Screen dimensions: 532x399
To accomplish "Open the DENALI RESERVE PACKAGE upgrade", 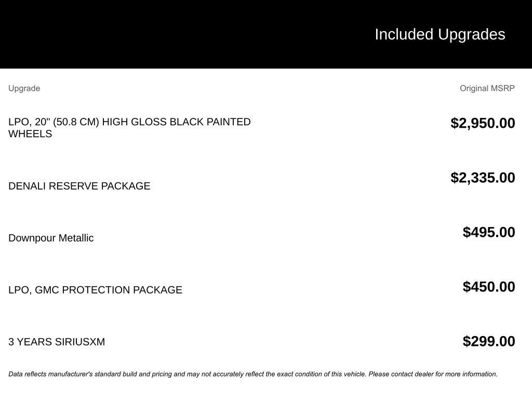I will (x=79, y=186).
